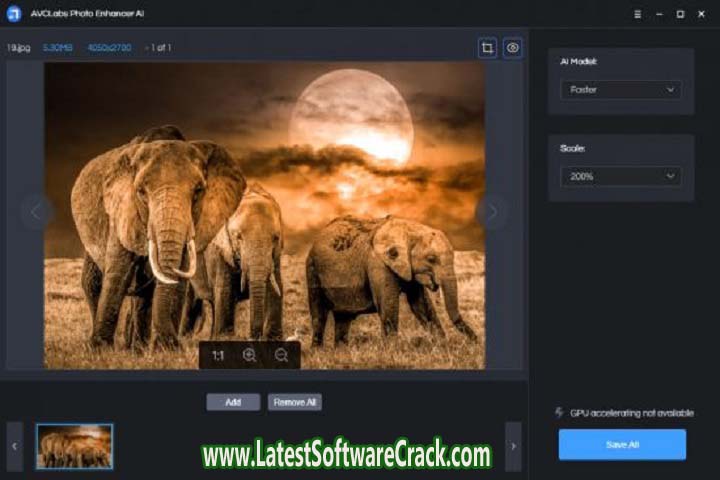
Task: Expand the Scale dropdown showing 200%
Action: point(621,176)
